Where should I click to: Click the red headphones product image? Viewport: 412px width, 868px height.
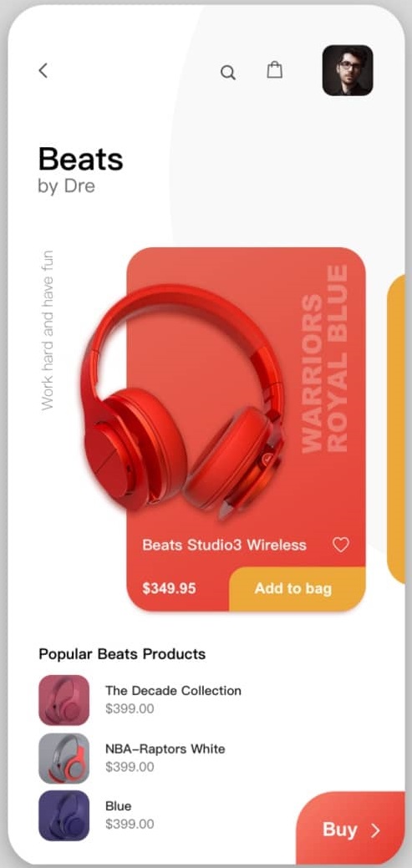coord(183,401)
